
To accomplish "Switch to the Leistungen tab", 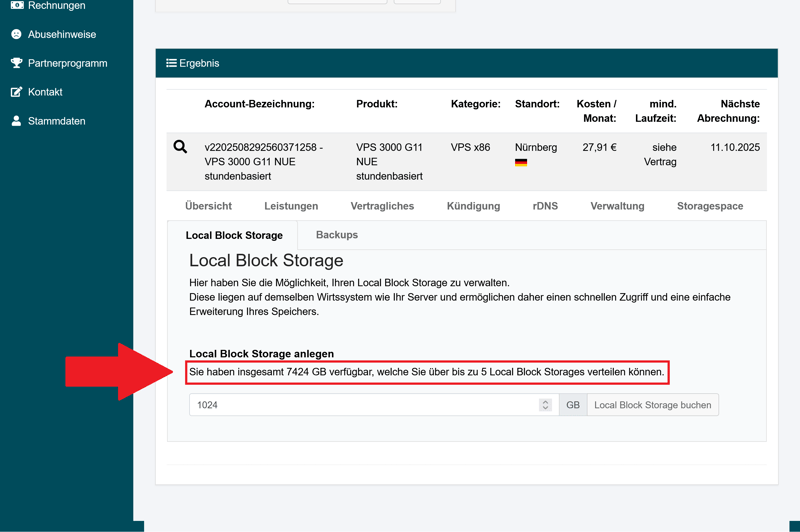I will click(x=291, y=206).
